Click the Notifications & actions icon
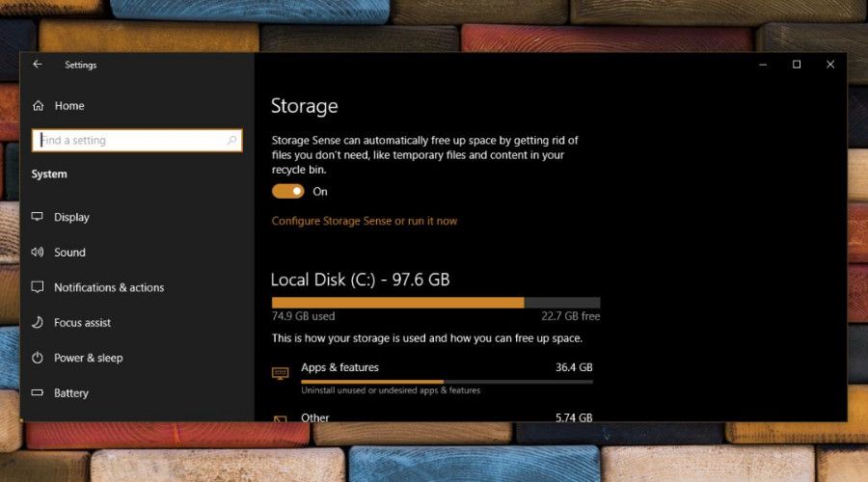This screenshot has height=482, width=868. [38, 287]
